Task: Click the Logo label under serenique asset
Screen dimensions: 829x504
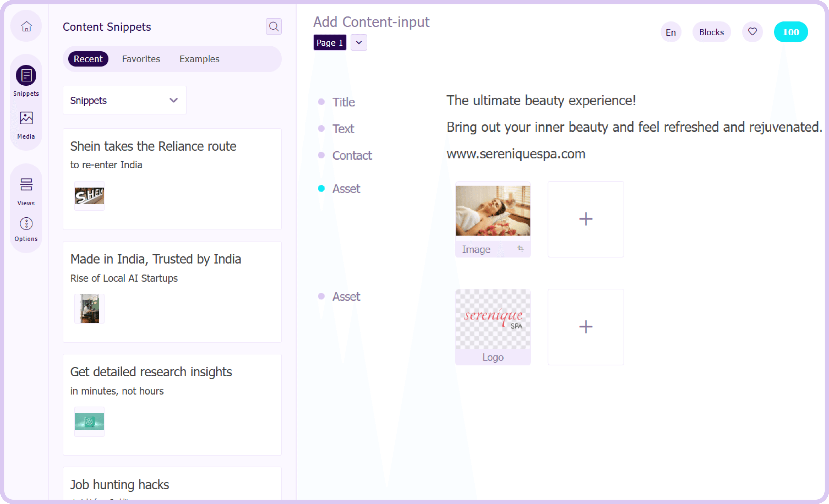Action: [x=493, y=357]
